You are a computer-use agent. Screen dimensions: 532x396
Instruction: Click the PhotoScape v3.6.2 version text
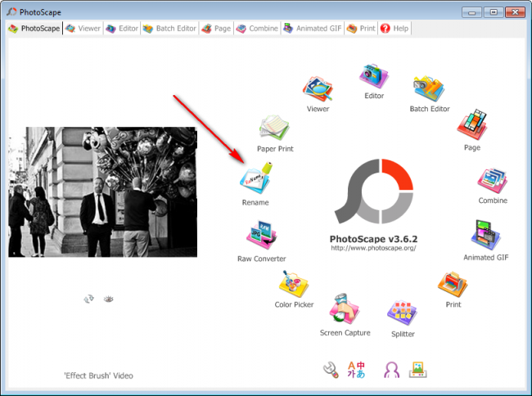tap(373, 239)
